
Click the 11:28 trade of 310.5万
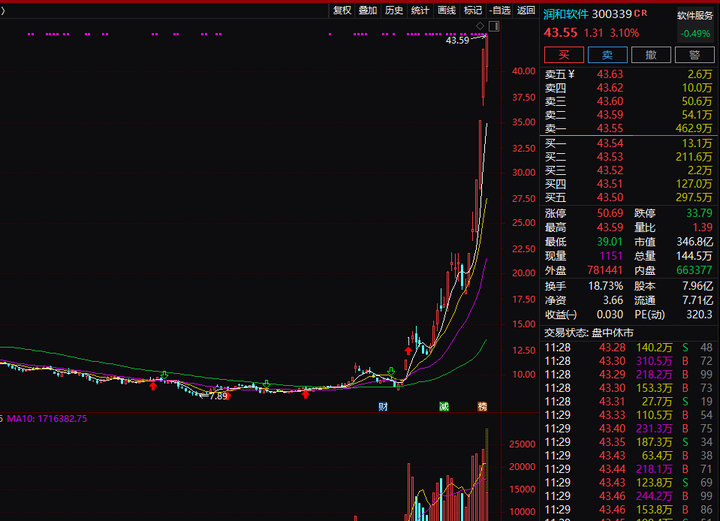click(x=629, y=361)
